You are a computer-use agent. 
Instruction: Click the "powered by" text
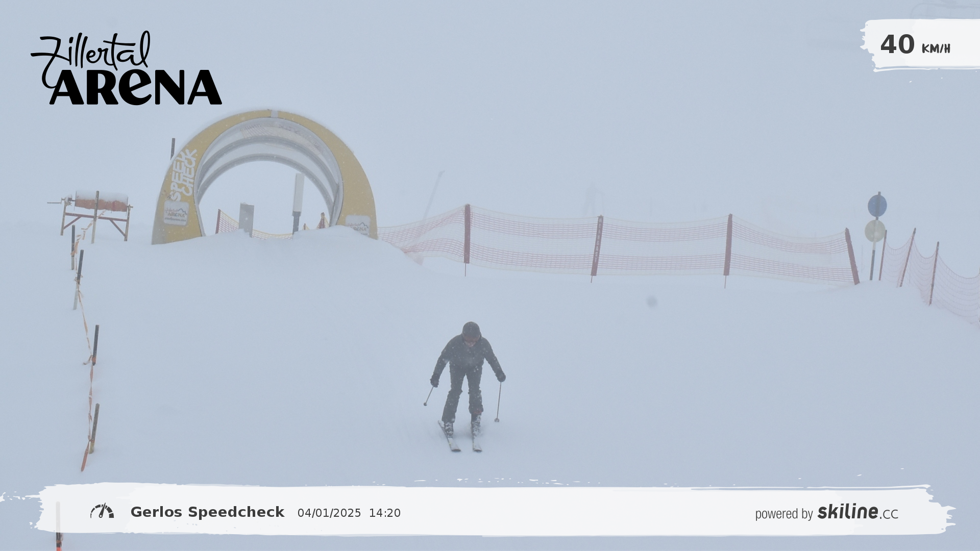coord(783,513)
